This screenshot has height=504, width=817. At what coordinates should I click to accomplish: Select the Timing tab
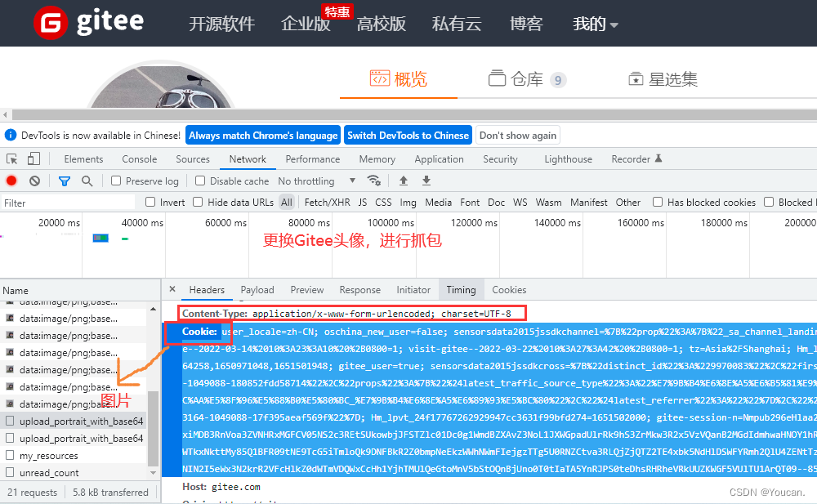(461, 290)
